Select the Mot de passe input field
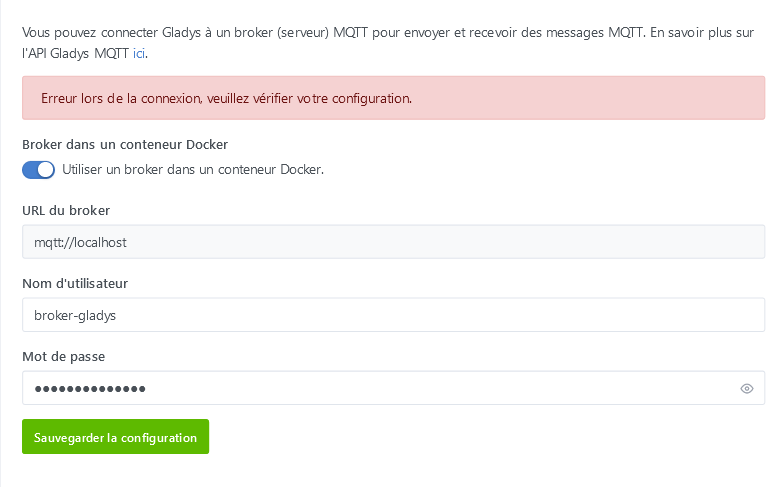 point(380,388)
